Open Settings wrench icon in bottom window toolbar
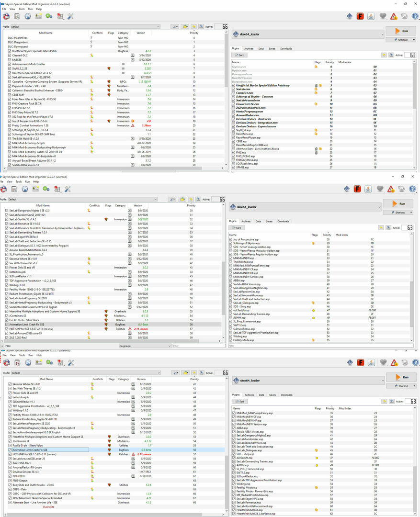The height and width of the screenshot is (517, 420). point(70,362)
